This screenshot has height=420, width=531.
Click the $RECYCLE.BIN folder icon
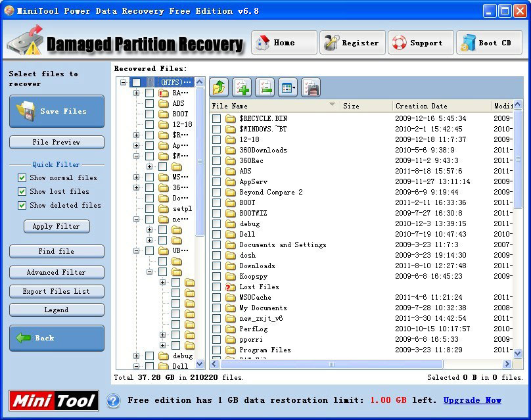tap(231, 118)
